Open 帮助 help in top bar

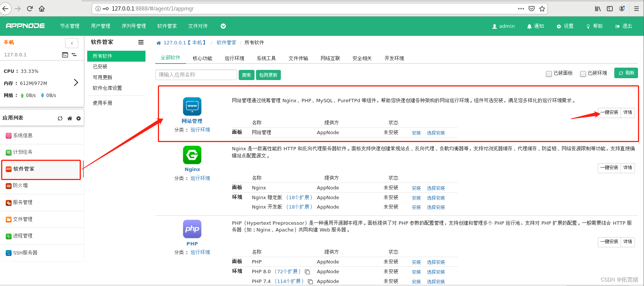(x=594, y=26)
